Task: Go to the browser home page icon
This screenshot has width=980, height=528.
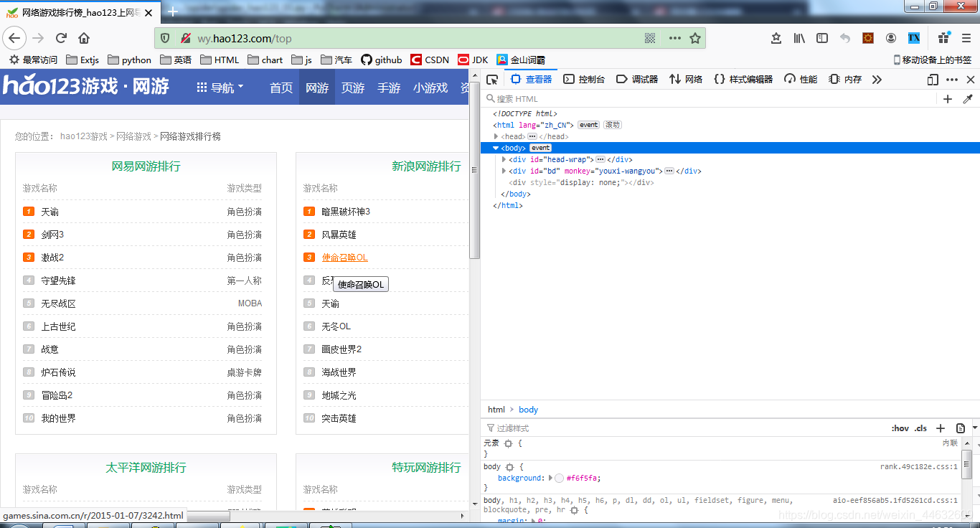Action: [84, 38]
